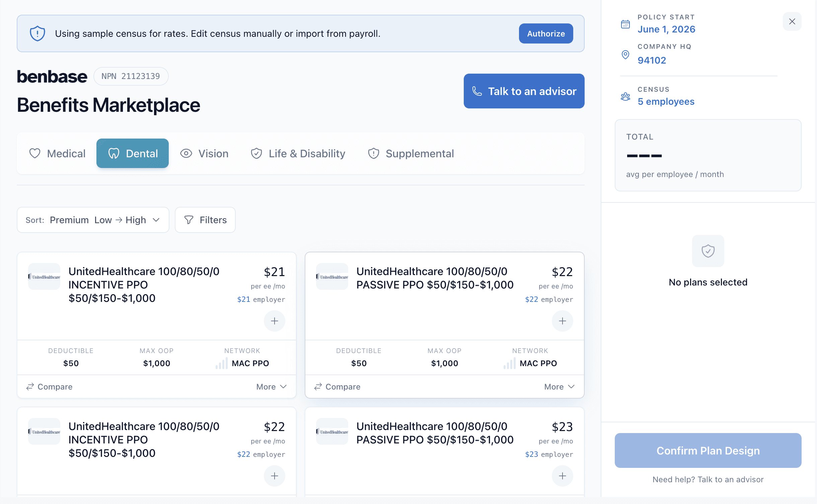Go to the Supplemental tab

(x=411, y=153)
